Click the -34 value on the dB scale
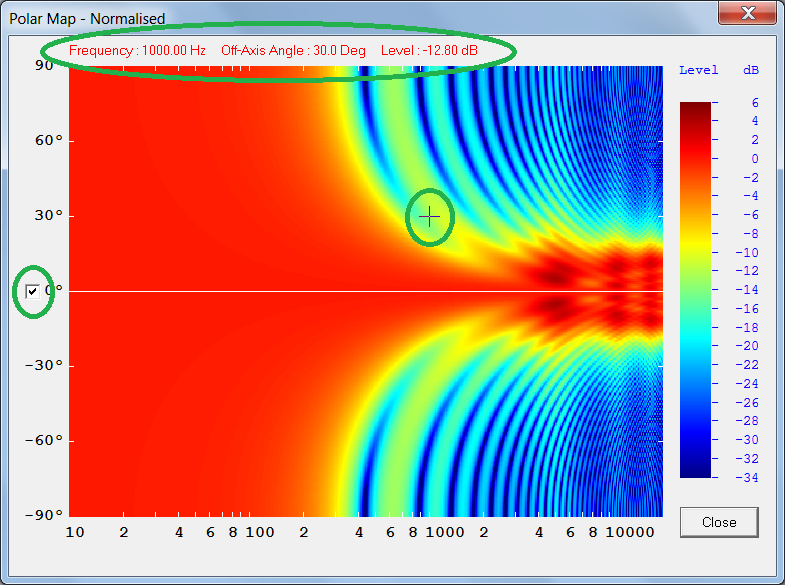 pos(747,477)
